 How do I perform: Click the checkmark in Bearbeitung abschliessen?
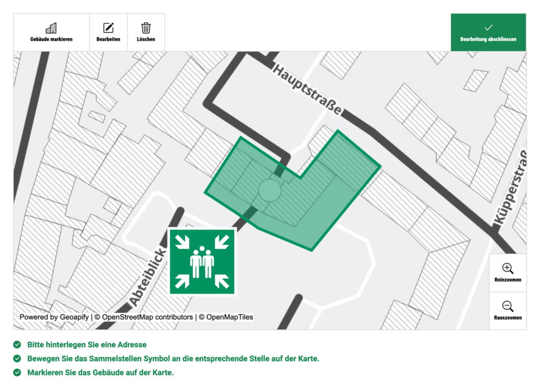pyautogui.click(x=488, y=27)
